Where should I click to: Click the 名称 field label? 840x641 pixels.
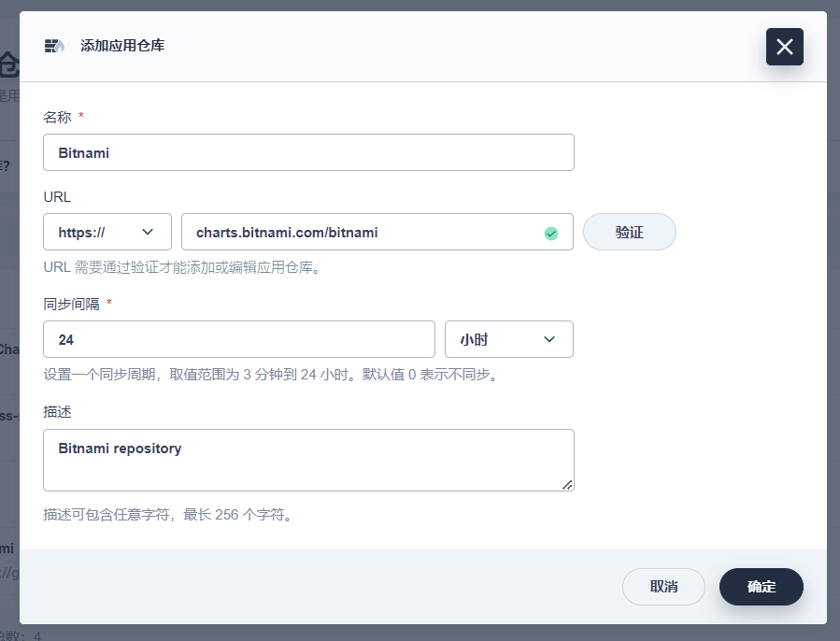pos(58,117)
